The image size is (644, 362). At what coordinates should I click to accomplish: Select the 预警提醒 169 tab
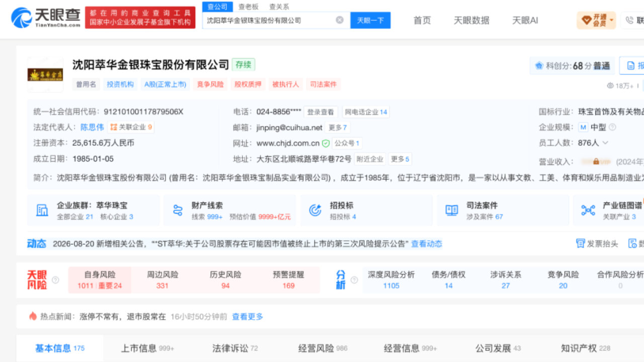tap(288, 280)
